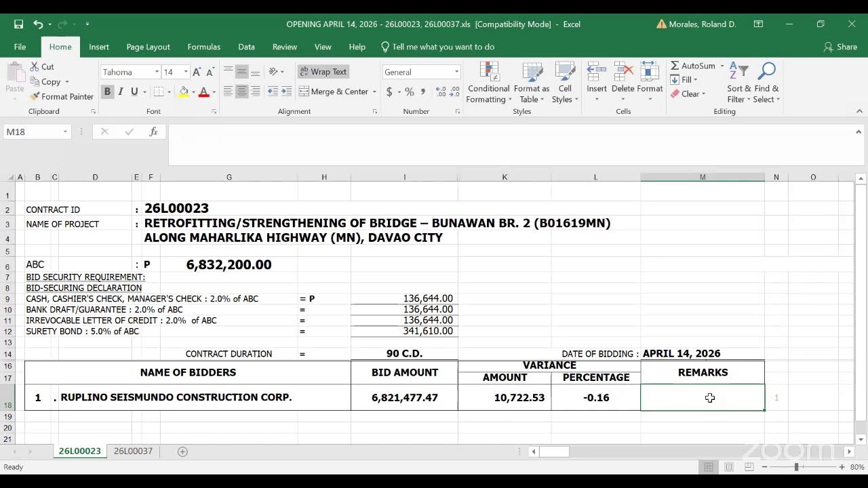Toggle center horizontal alignment

pos(241,91)
